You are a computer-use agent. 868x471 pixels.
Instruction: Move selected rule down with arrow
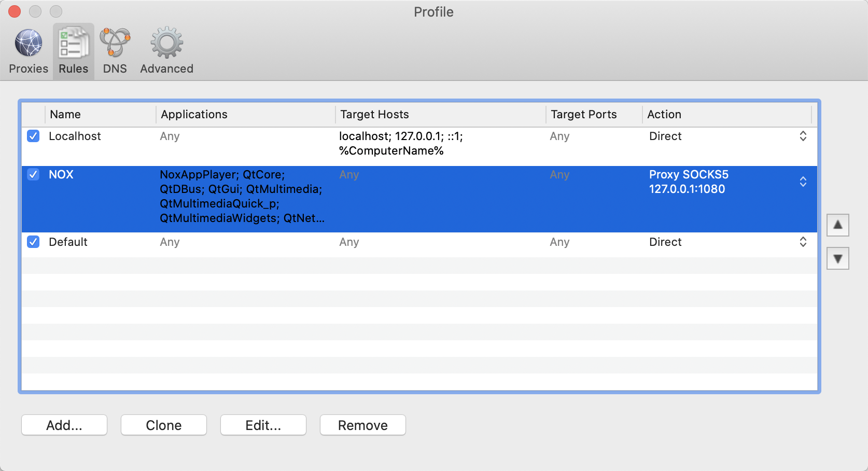[837, 258]
